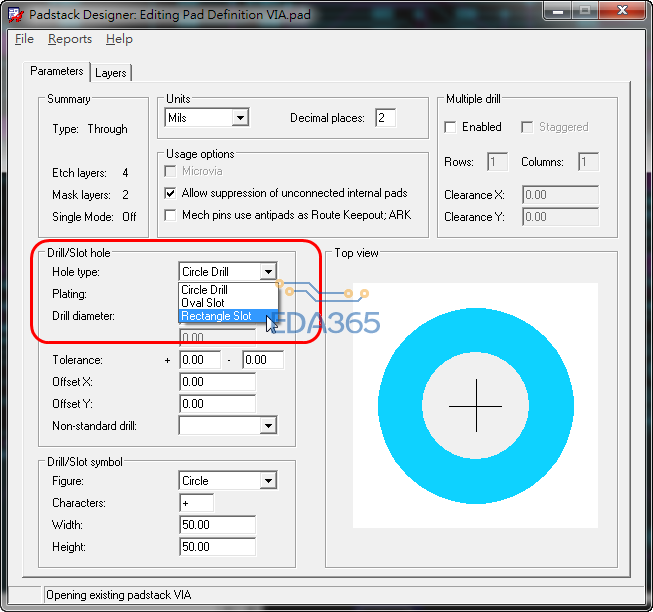Image resolution: width=653 pixels, height=612 pixels.
Task: Uncheck Allow suppression of unconnected internal pads
Action: coord(170,193)
